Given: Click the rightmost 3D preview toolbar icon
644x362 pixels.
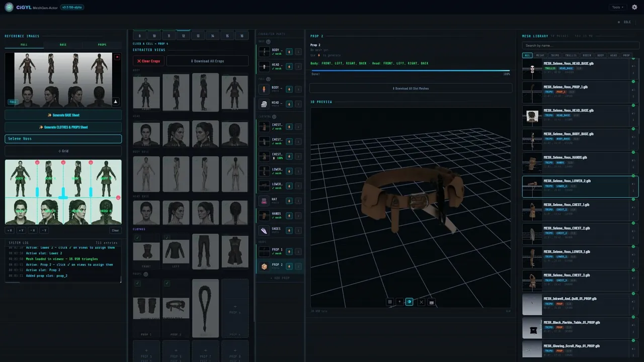Looking at the screenshot, I should (432, 302).
